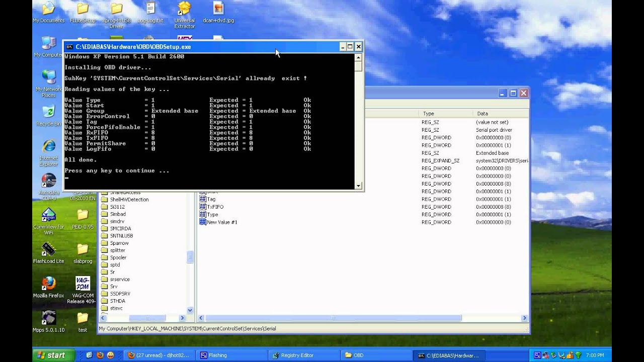This screenshot has width=644, height=362.
Task: Select the TxFIFO registry value
Action: pyautogui.click(x=215, y=207)
